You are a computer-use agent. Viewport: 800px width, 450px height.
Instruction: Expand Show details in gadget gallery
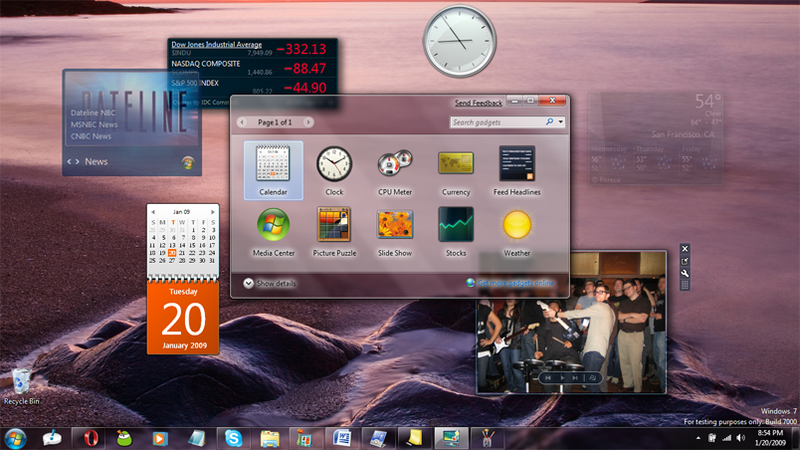270,283
